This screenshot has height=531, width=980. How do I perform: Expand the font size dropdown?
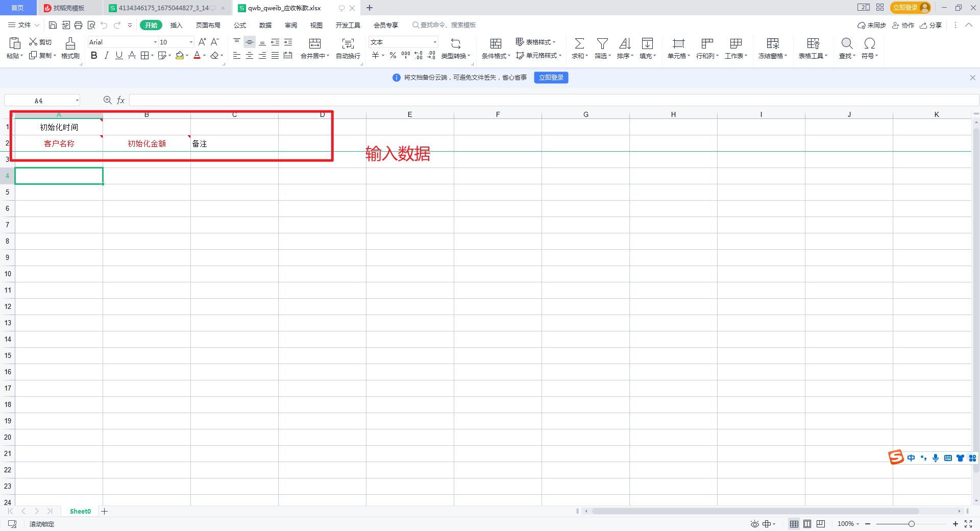click(191, 42)
